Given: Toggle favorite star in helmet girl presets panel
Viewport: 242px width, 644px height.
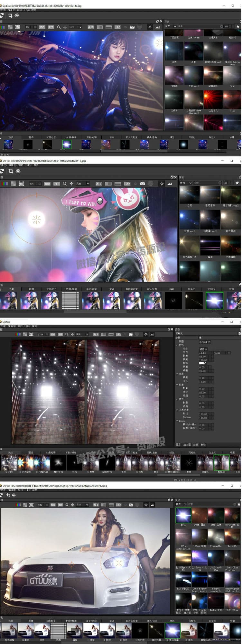Looking at the screenshot, I should point(237,183).
